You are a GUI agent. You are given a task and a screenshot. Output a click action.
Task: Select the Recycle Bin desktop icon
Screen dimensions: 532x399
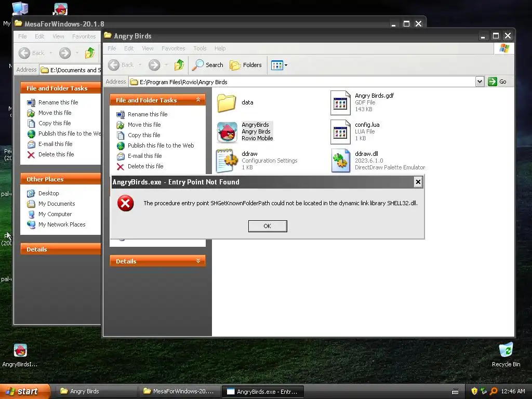(x=506, y=350)
